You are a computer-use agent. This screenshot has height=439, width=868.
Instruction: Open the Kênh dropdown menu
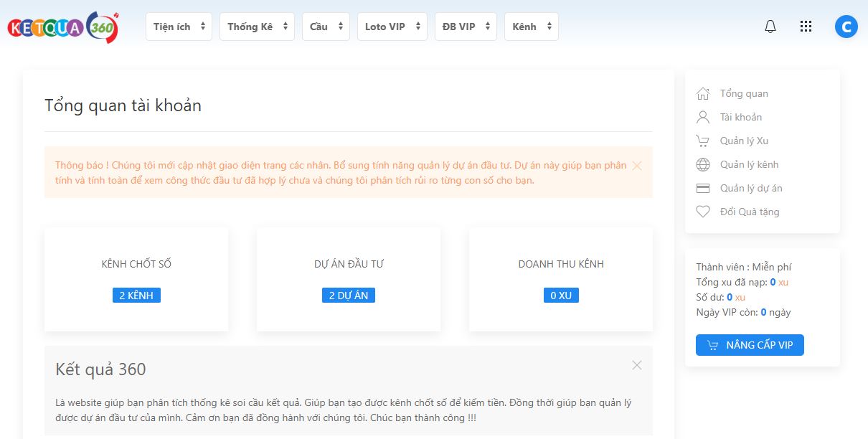[531, 27]
